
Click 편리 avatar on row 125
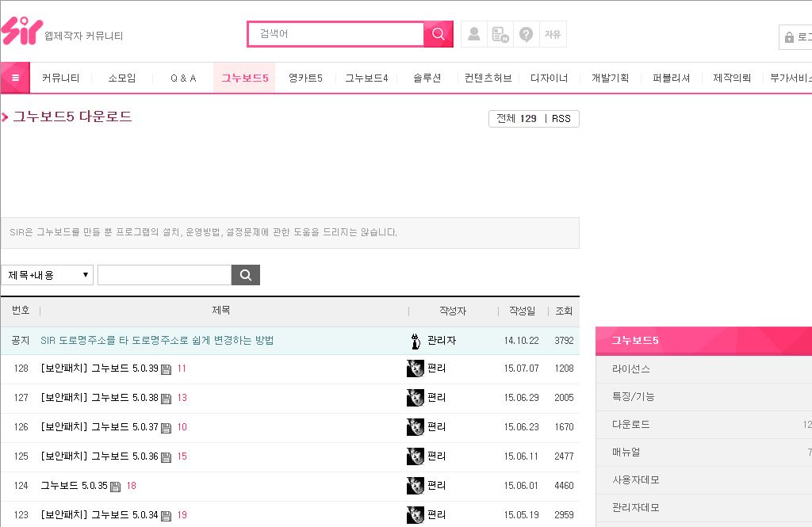(x=416, y=456)
